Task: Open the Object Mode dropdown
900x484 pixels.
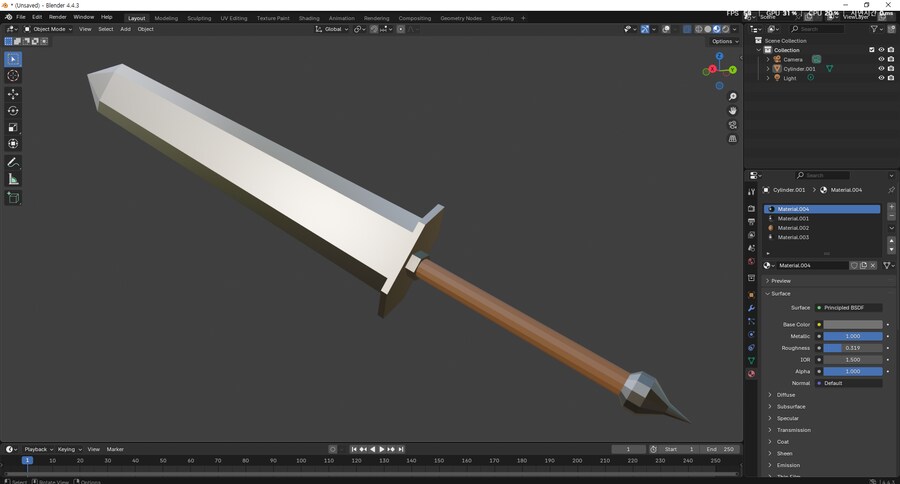Action: pyautogui.click(x=48, y=29)
